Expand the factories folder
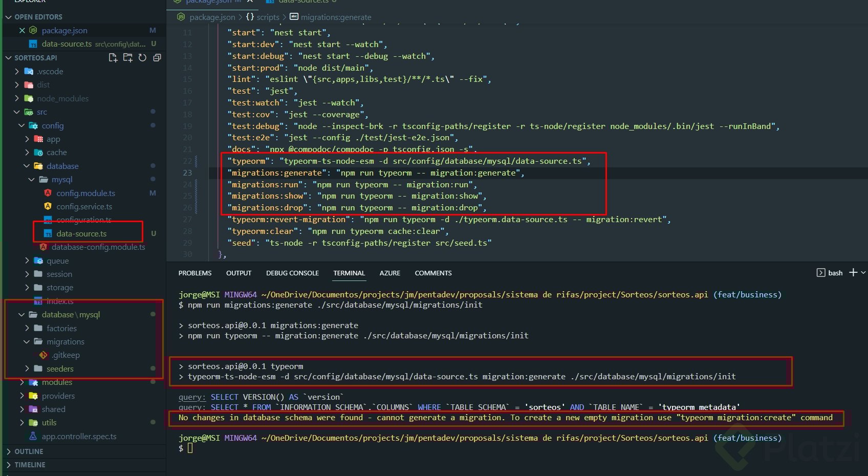 click(27, 328)
